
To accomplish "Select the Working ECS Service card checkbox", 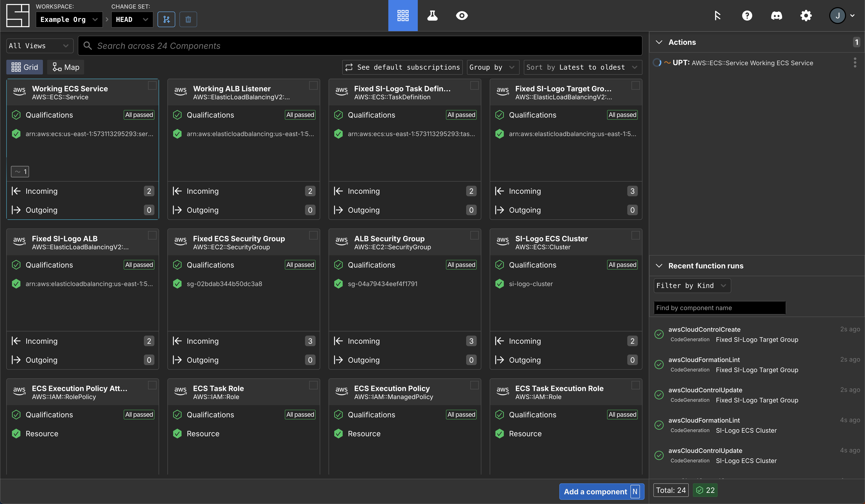I will point(152,85).
